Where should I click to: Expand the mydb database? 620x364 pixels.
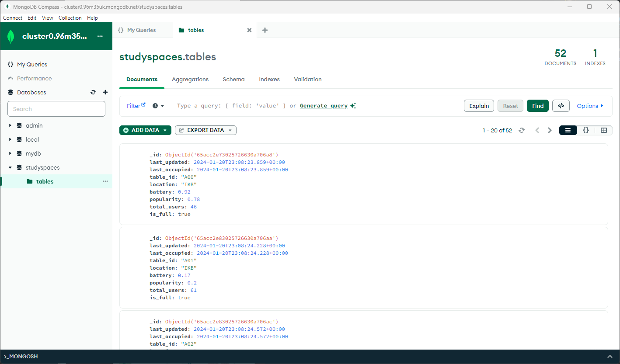(x=10, y=153)
